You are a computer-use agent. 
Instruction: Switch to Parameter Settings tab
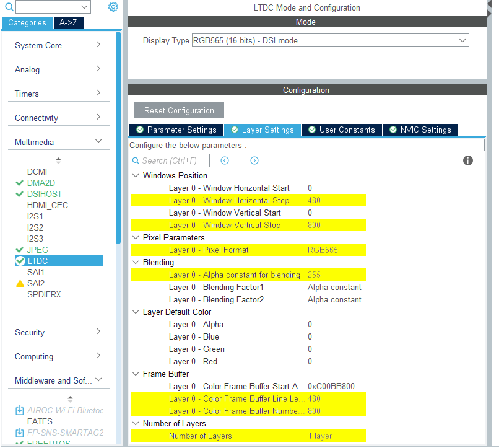(176, 130)
